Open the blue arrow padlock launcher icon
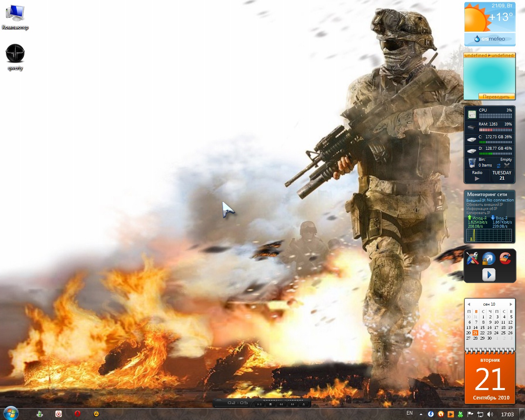Viewport: 525px width, 420px height. point(489,258)
